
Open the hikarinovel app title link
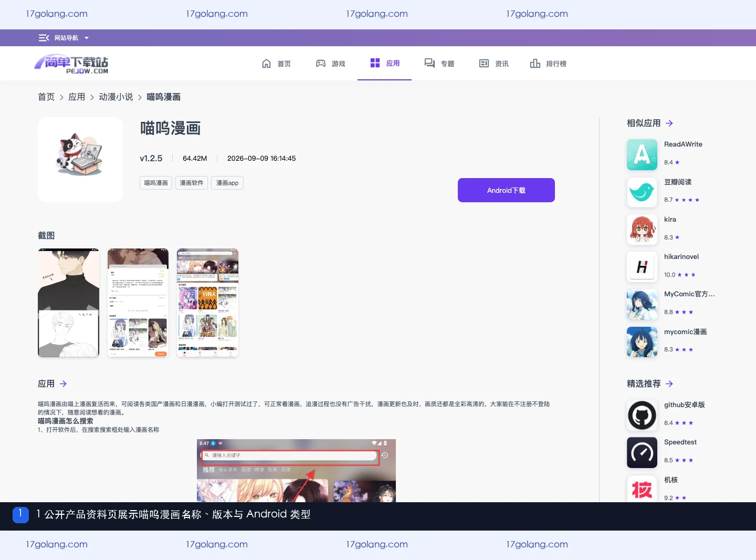(681, 257)
